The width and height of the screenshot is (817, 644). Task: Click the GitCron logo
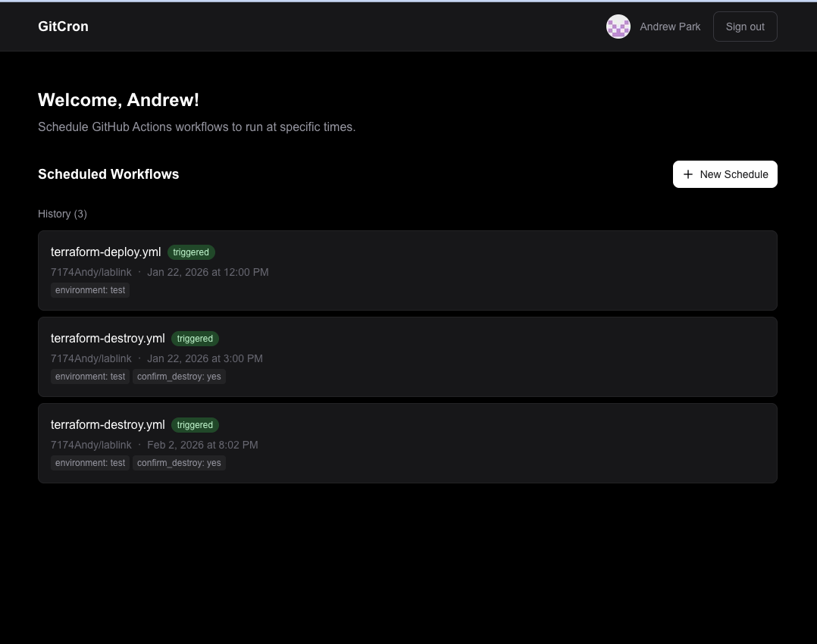[63, 27]
